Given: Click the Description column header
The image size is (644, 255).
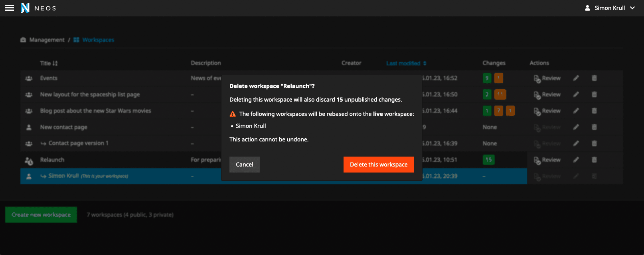Looking at the screenshot, I should [206, 63].
